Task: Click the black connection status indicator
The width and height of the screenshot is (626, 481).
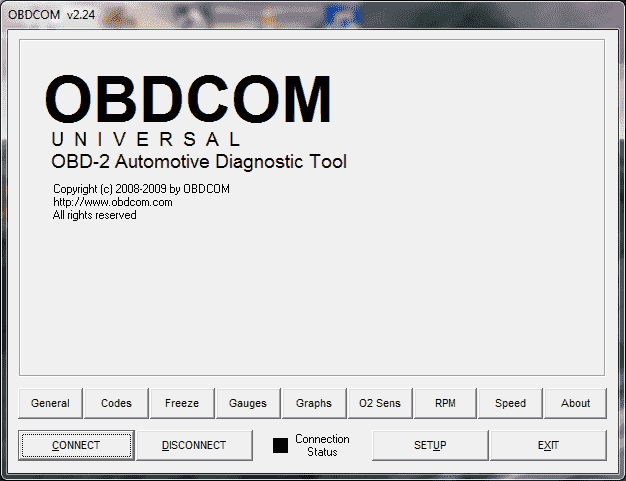Action: pyautogui.click(x=280, y=445)
